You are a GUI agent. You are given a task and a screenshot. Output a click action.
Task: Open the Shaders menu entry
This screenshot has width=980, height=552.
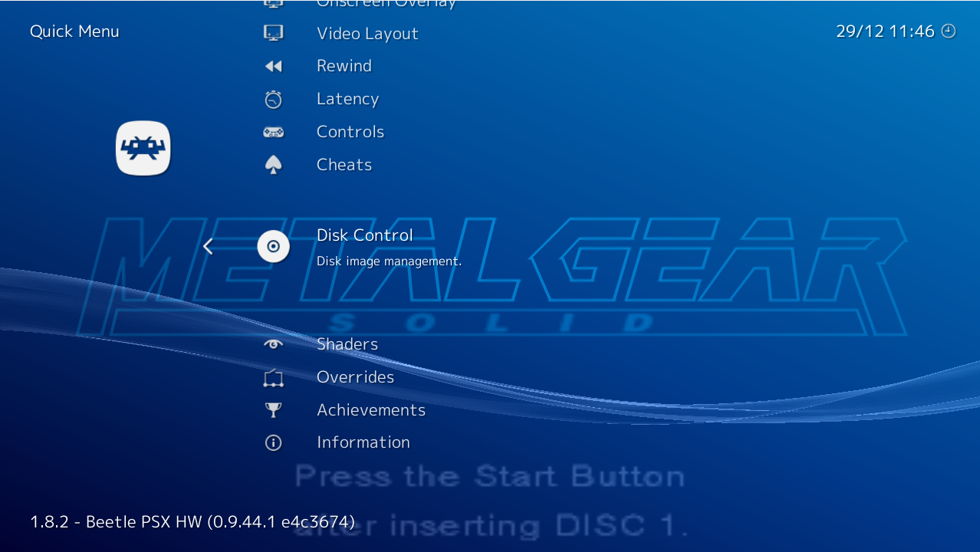point(347,344)
